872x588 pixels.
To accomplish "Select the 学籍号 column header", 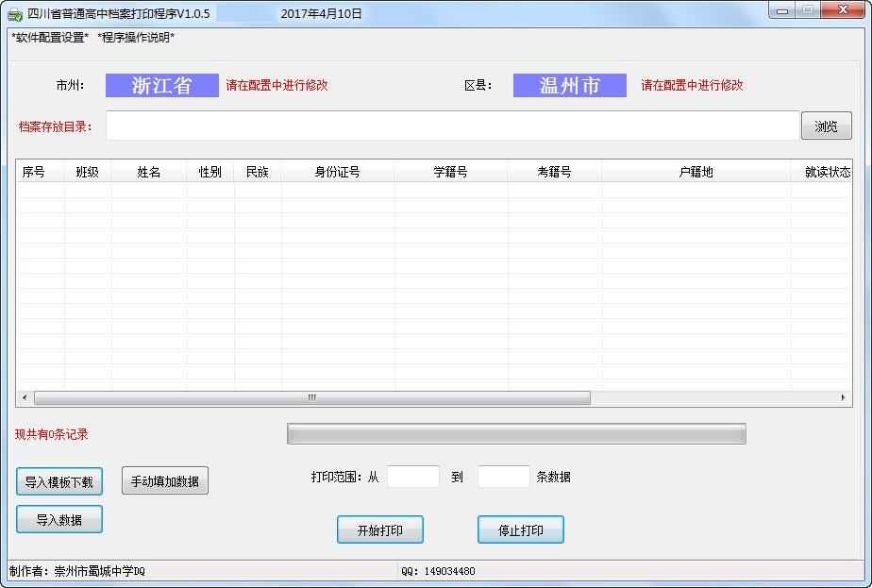I will [450, 171].
